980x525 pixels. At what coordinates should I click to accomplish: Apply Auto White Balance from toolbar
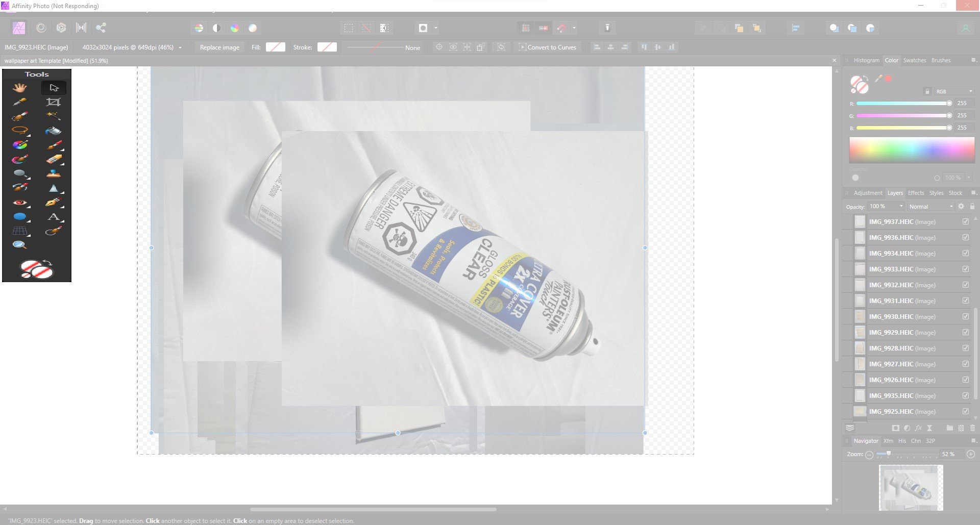tap(253, 28)
